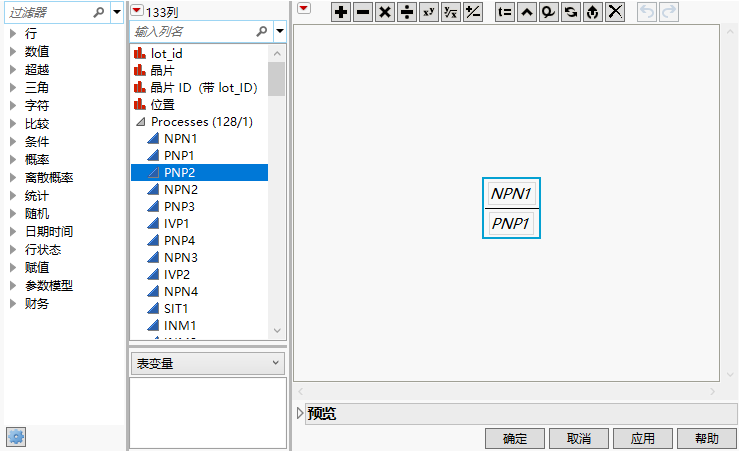Select the 晶片 ID (带 lot_ID) column

click(199, 88)
